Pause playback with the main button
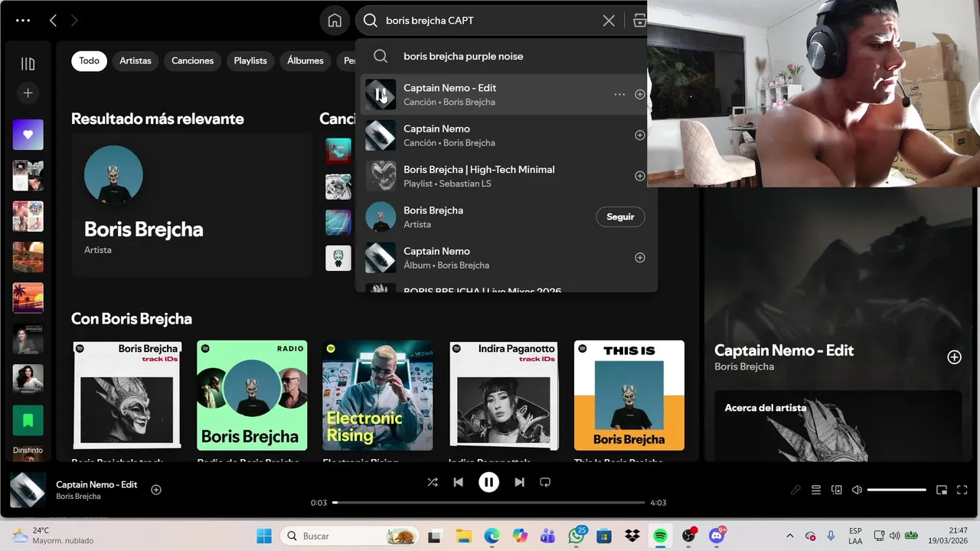Screen dimensions: 980x551 click(x=488, y=482)
